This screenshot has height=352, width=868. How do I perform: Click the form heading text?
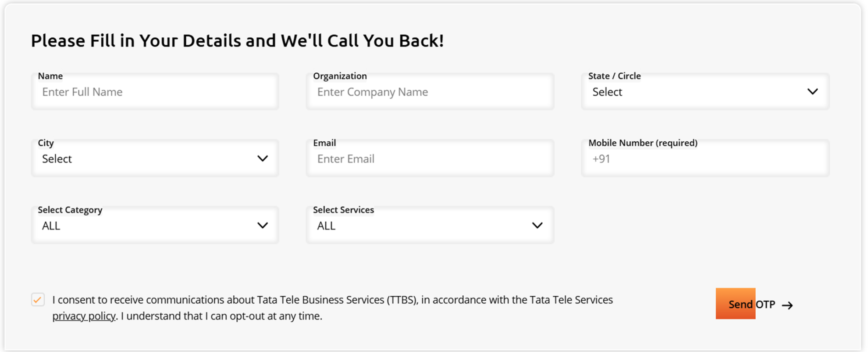(237, 40)
